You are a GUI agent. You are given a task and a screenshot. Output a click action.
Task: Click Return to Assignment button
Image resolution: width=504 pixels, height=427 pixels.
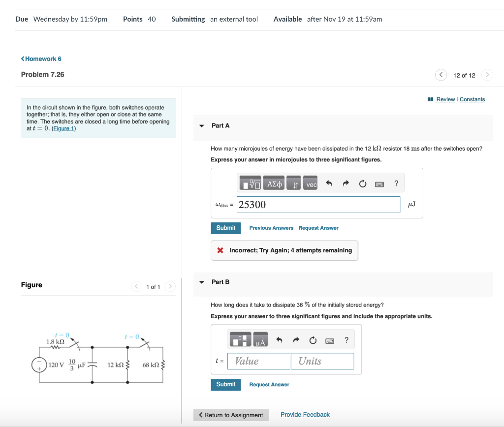click(231, 415)
